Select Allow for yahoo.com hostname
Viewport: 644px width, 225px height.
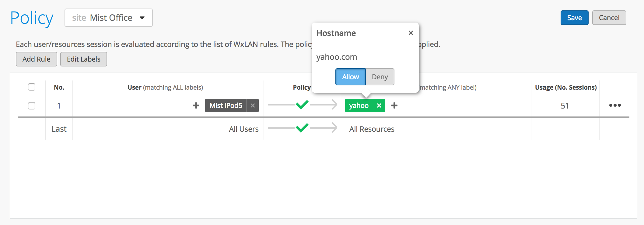tap(350, 77)
